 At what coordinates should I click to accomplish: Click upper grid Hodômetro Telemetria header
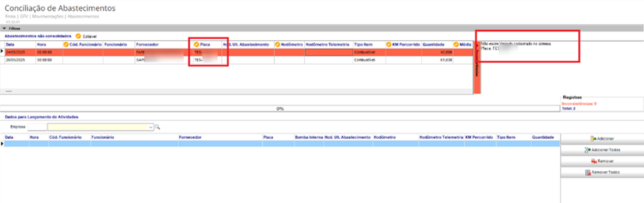(x=328, y=45)
